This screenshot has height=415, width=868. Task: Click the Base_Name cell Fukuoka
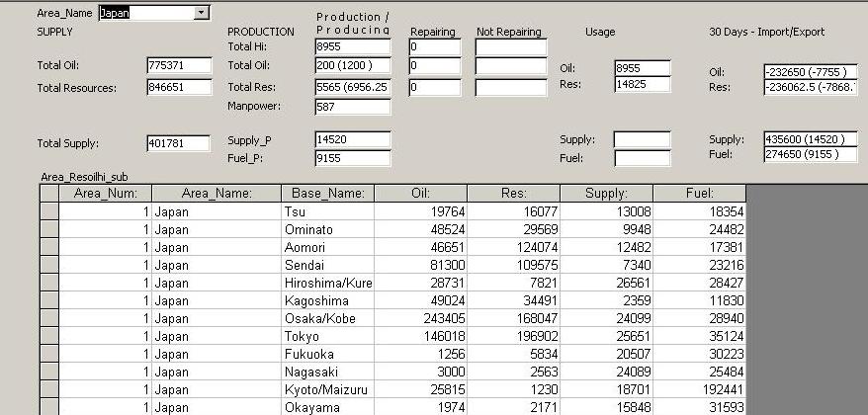pos(327,354)
